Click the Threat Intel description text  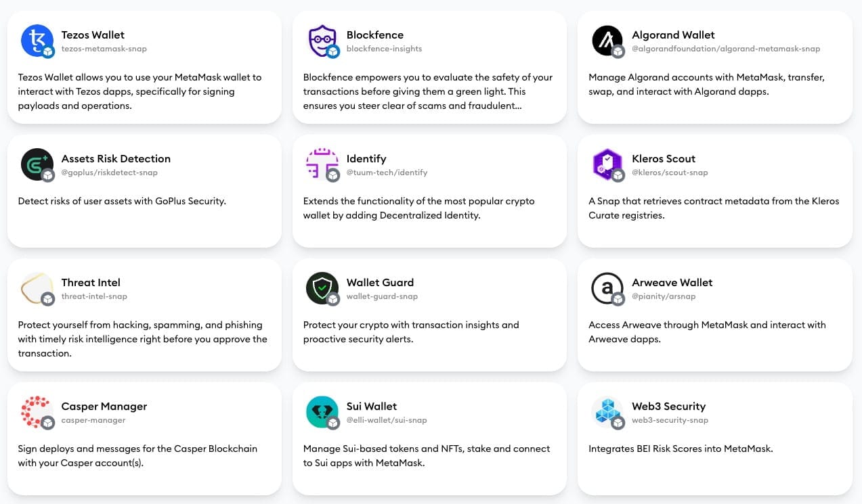(142, 339)
